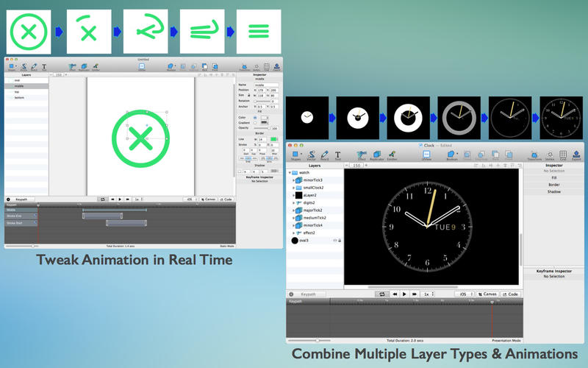Select effect2 in layers list
The image size is (588, 368).
point(315,233)
